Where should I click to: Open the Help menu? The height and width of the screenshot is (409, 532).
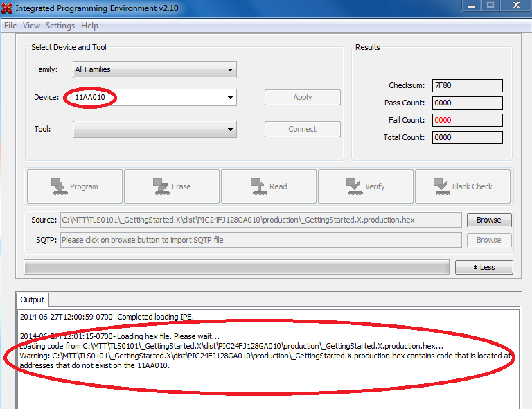(x=89, y=26)
